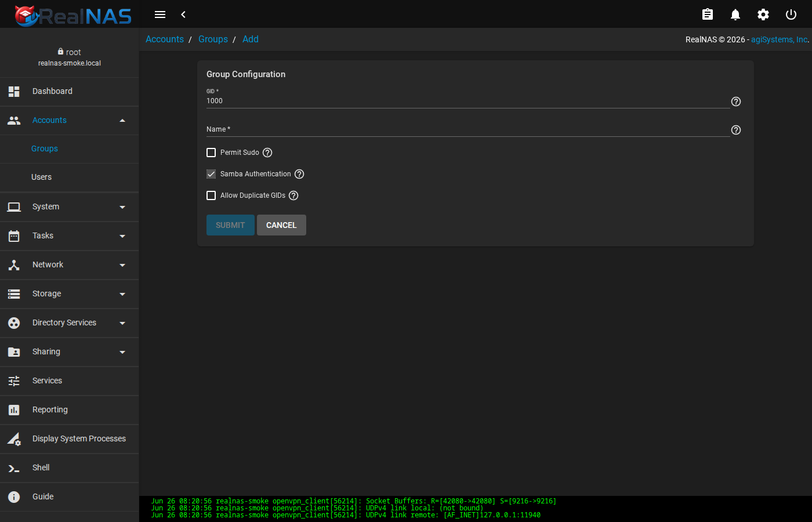Click the Submit button
Viewport: 812px width, 522px height.
click(x=230, y=225)
